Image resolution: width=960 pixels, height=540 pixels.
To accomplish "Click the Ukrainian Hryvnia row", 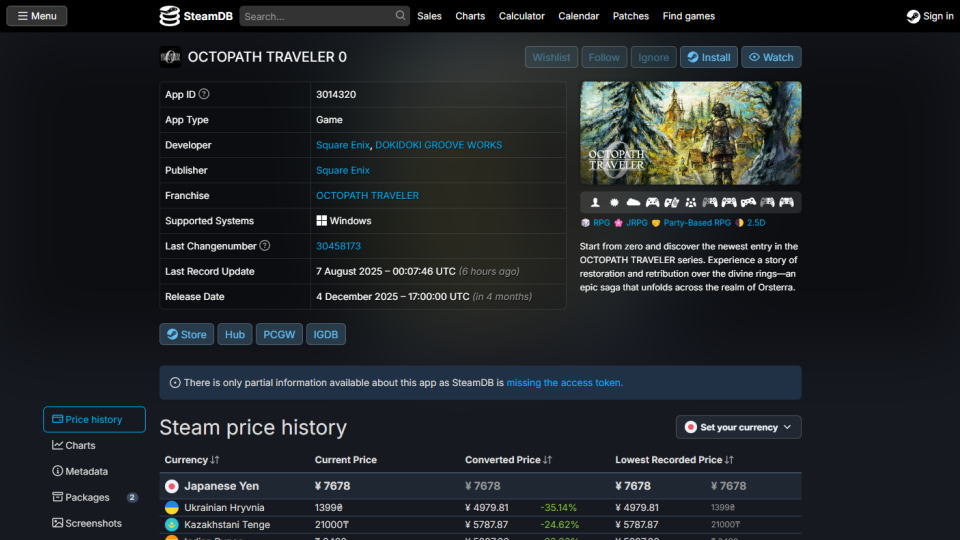I will pos(480,508).
